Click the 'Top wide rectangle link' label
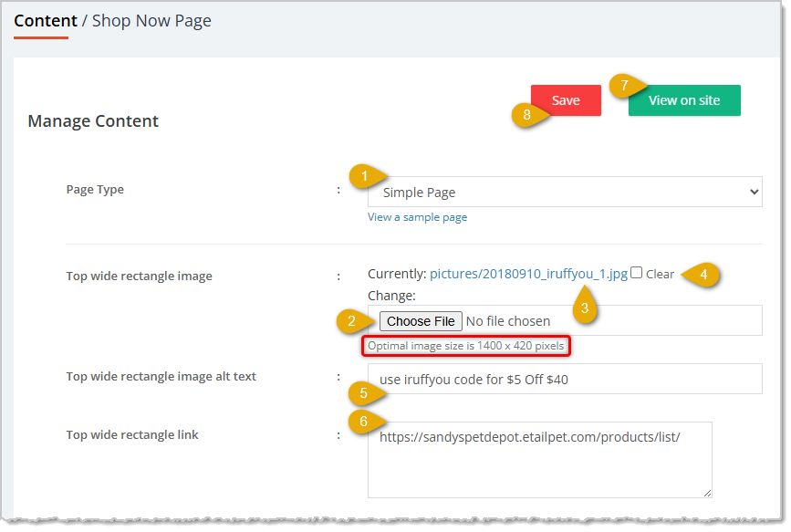 pos(132,434)
